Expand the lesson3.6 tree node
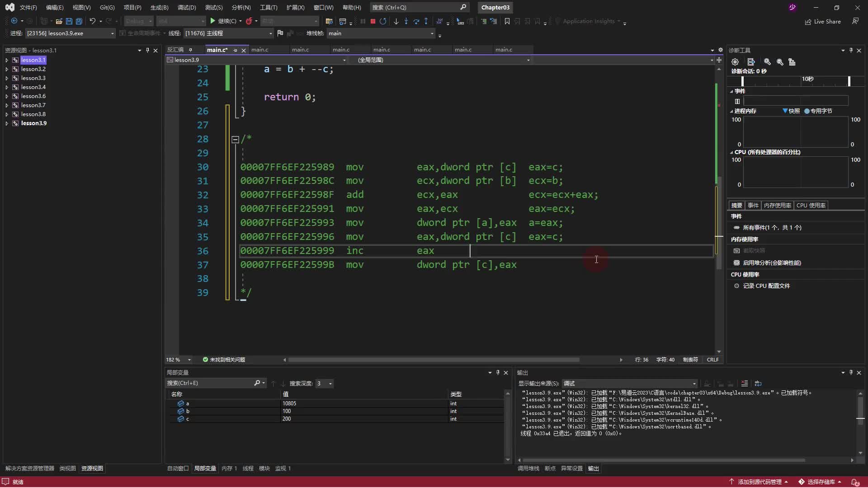 [7, 96]
